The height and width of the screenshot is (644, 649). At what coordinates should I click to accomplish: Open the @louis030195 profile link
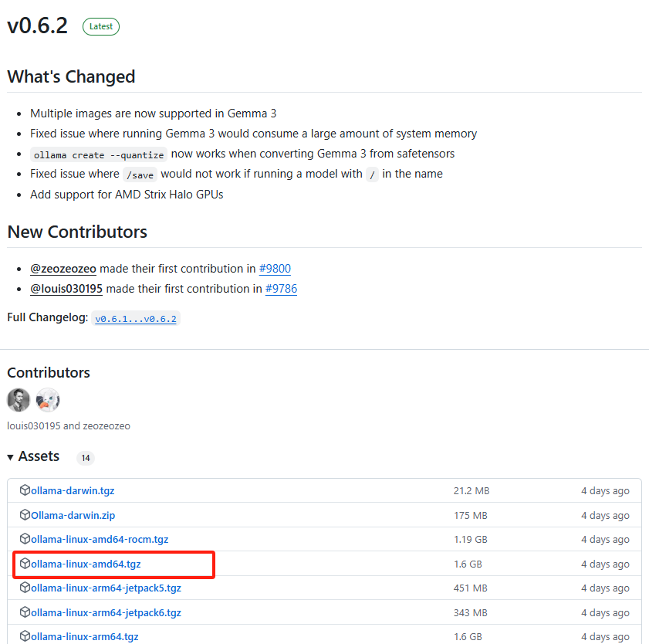point(66,289)
